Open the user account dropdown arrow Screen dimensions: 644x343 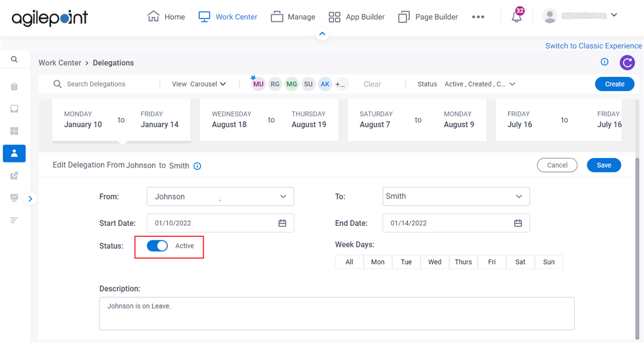click(614, 15)
